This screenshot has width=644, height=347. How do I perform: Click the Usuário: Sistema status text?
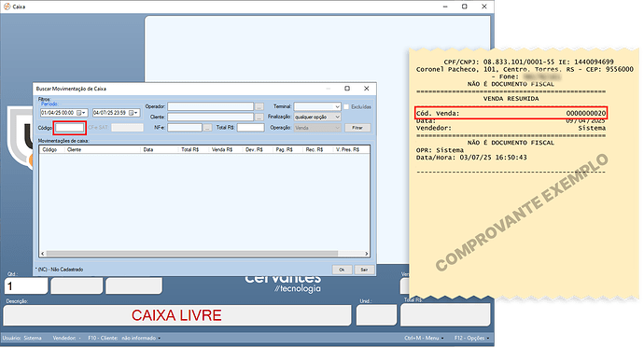(22, 338)
